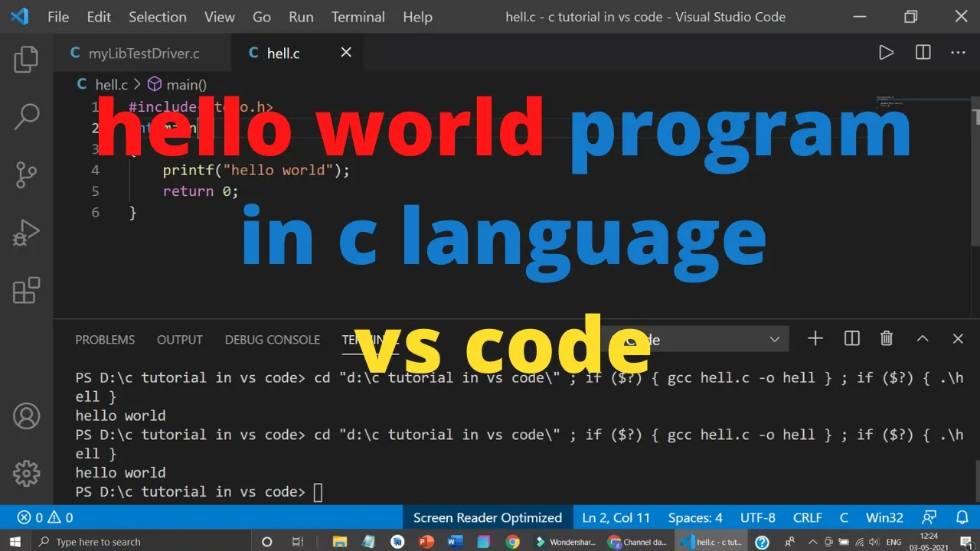Click Ln 2, Col 11 position indicator

pos(616,517)
